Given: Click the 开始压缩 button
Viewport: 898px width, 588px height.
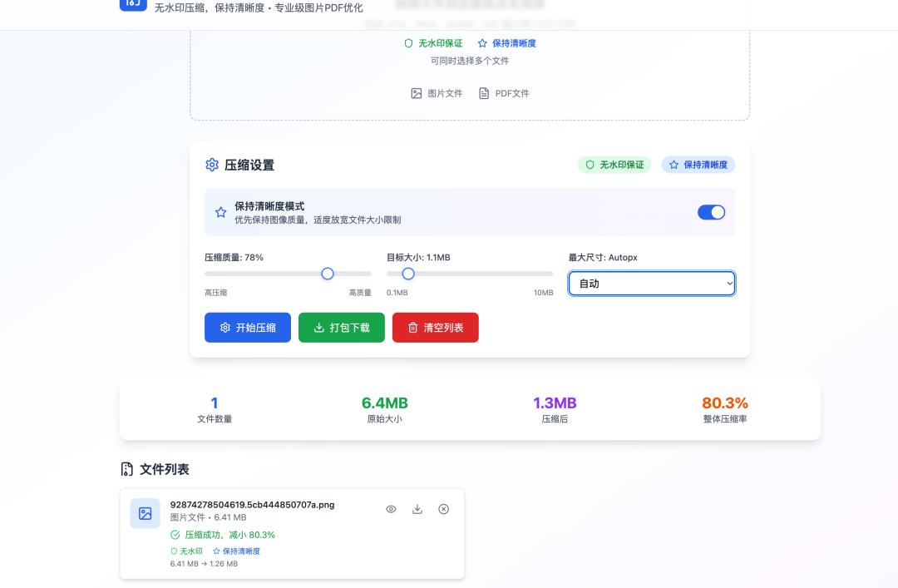Looking at the screenshot, I should point(247,327).
